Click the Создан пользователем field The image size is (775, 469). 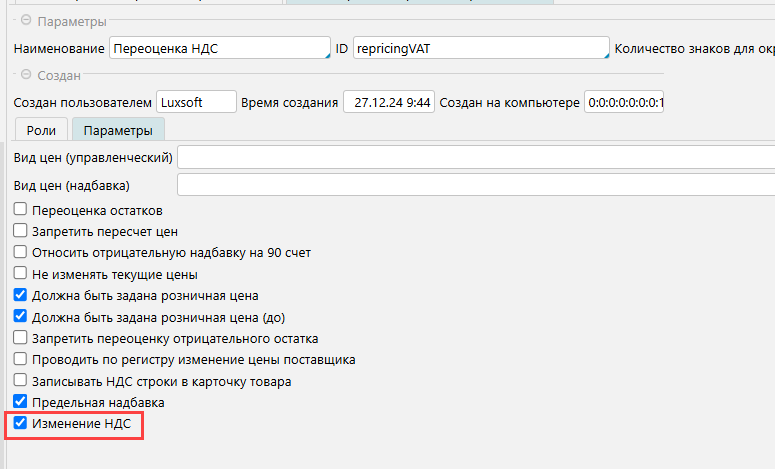pyautogui.click(x=195, y=102)
